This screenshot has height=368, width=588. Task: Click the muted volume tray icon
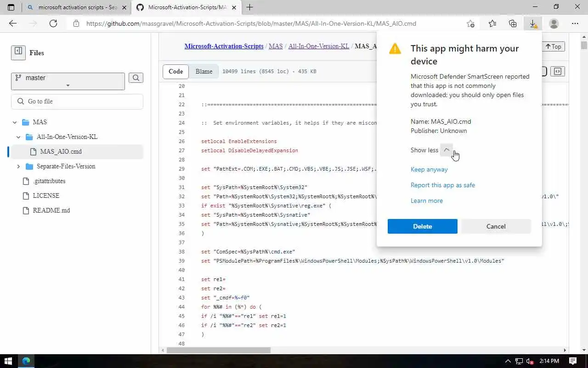point(530,361)
